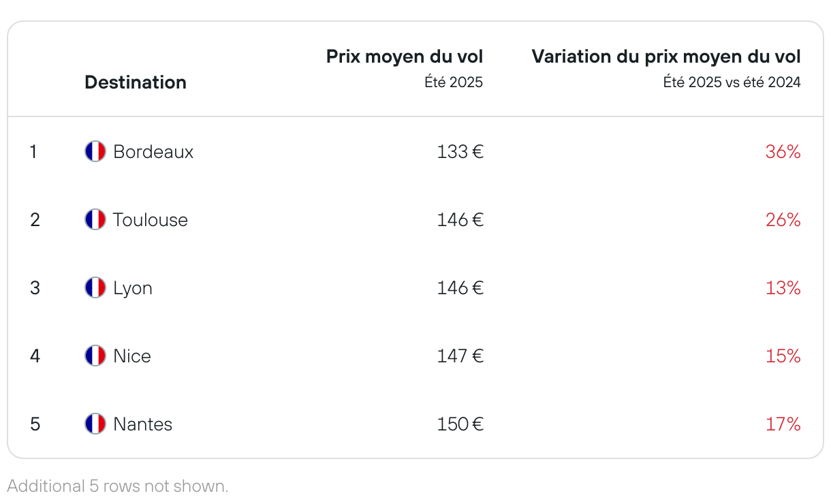This screenshot has height=504, width=831.
Task: Click the 133 € price for Bordeaux
Action: 460,151
